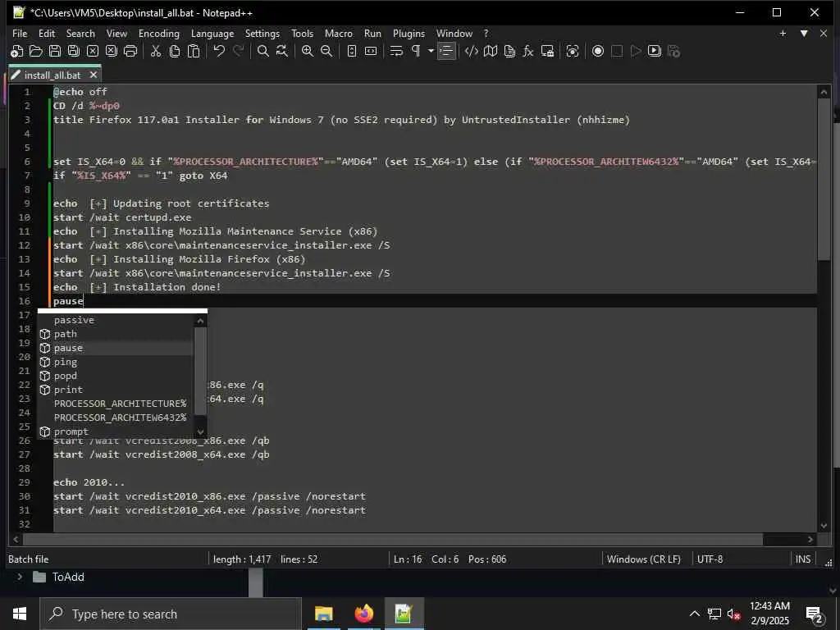
Task: Choose 'pause' from autocomplete list
Action: click(116, 348)
